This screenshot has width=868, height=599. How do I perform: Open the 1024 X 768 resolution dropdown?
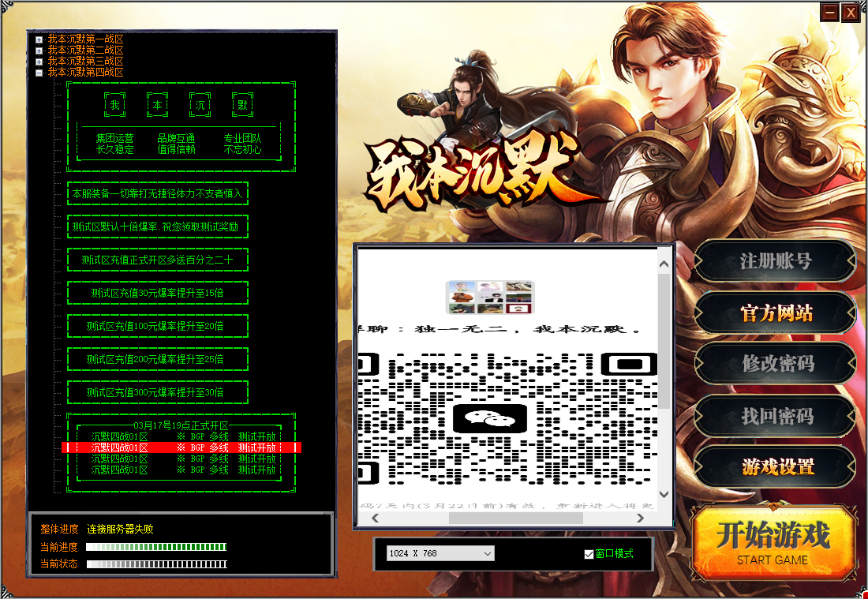(x=440, y=554)
